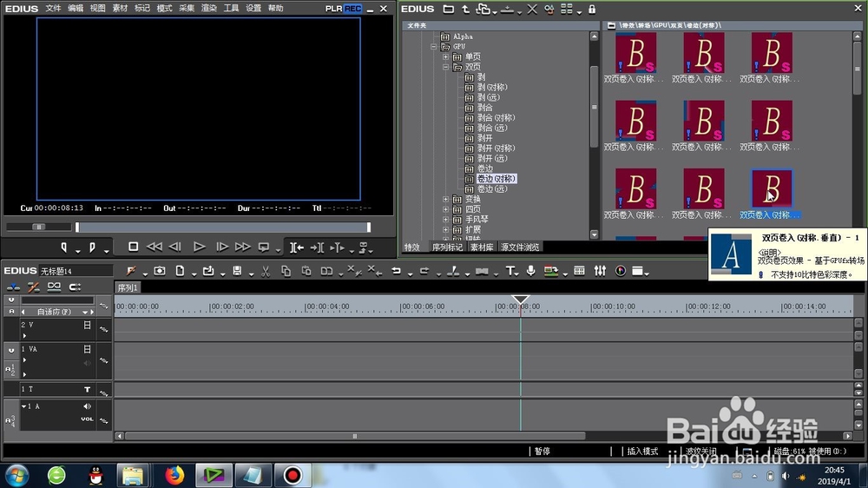
Task: Click the paste icon in timeline toolbar
Action: point(306,271)
